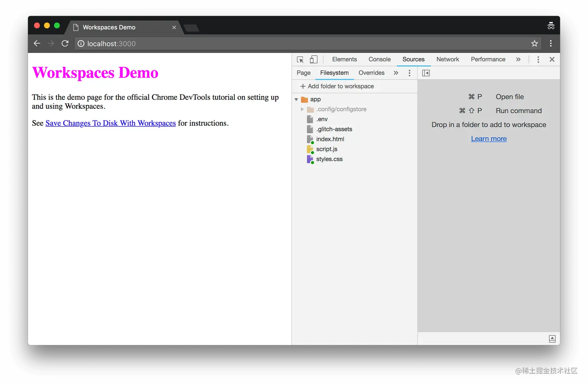
Task: Activate the inspect element picker icon
Action: (300, 59)
